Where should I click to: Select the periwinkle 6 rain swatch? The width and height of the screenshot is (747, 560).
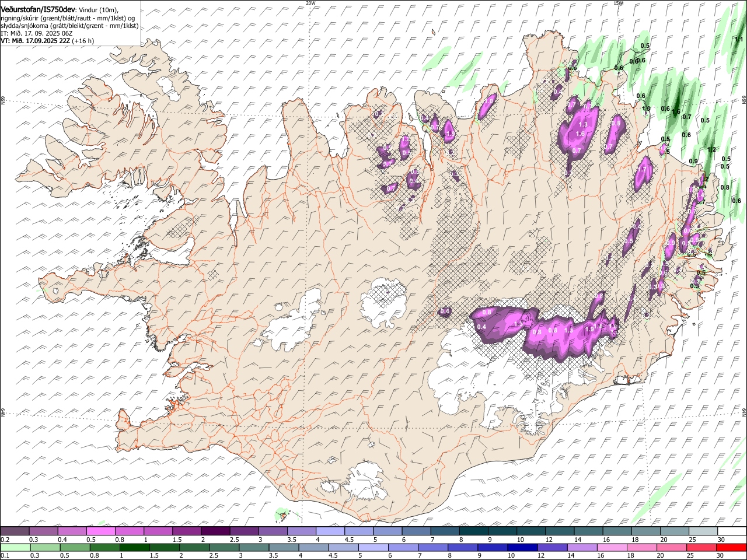[402, 547]
